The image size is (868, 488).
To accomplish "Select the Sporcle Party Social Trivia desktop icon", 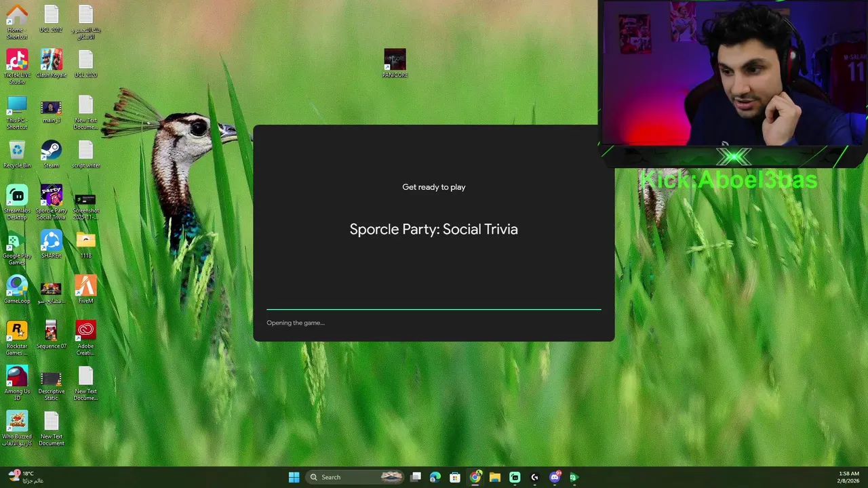I will 51,202.
